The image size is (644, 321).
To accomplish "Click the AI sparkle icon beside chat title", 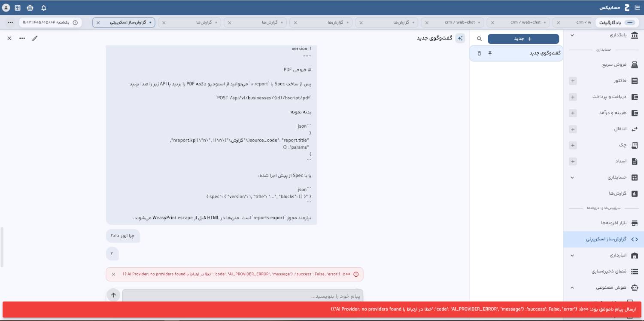I will pyautogui.click(x=460, y=38).
